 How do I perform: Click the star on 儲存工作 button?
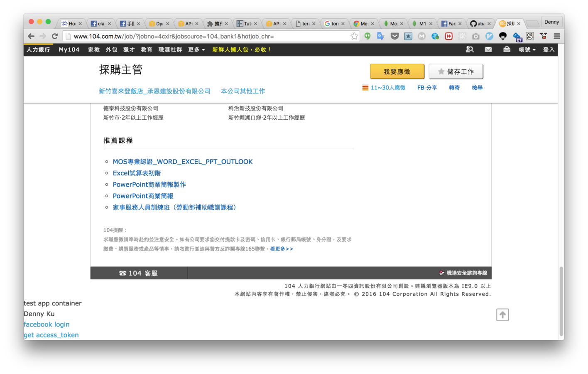(x=441, y=71)
